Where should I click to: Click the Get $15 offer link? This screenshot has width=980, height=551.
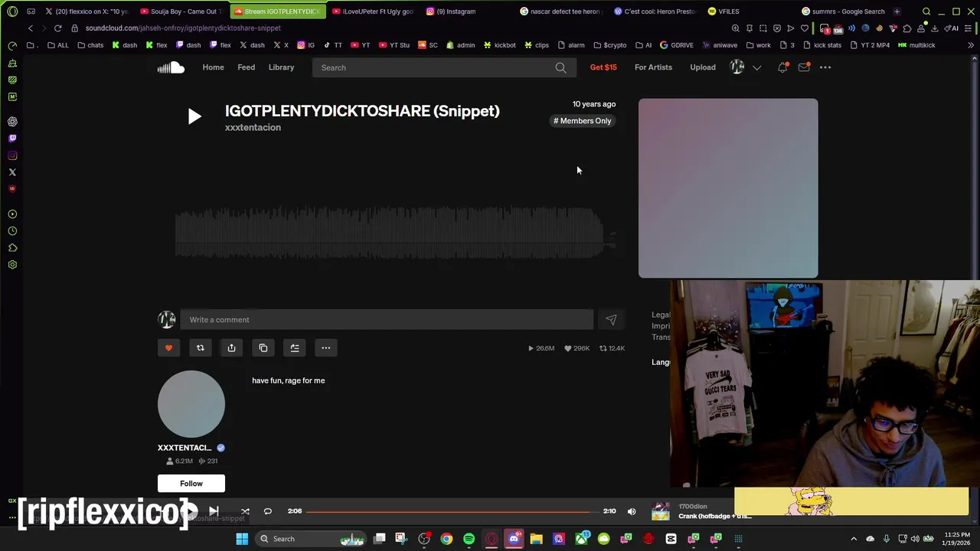coord(603,67)
